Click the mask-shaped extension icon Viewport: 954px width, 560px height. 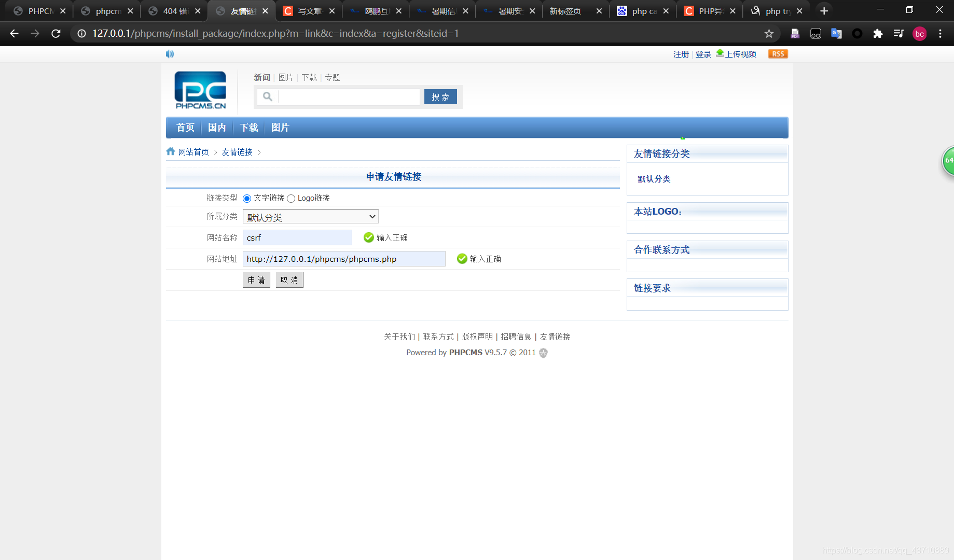coord(815,34)
